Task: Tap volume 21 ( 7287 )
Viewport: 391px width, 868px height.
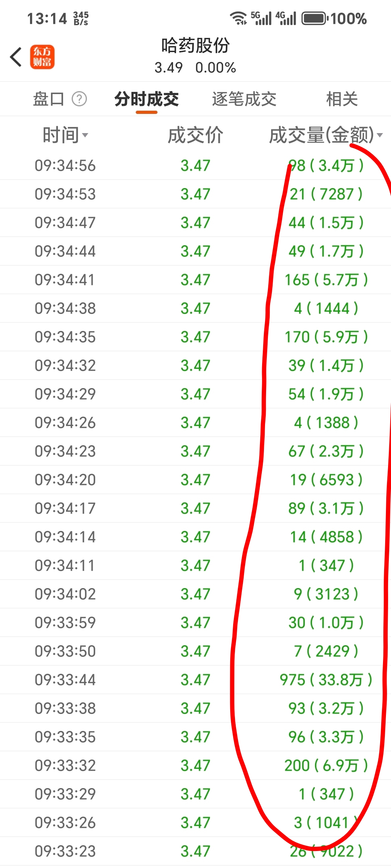Action: click(326, 194)
